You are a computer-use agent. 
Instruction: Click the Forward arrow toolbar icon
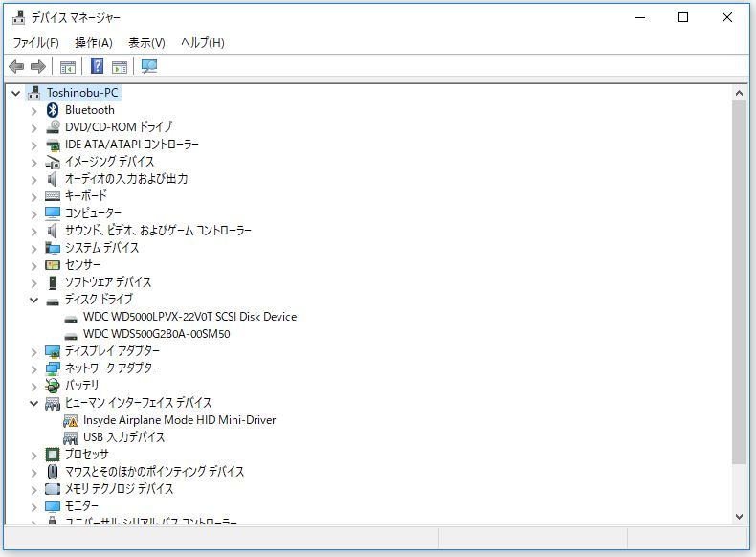coord(38,66)
